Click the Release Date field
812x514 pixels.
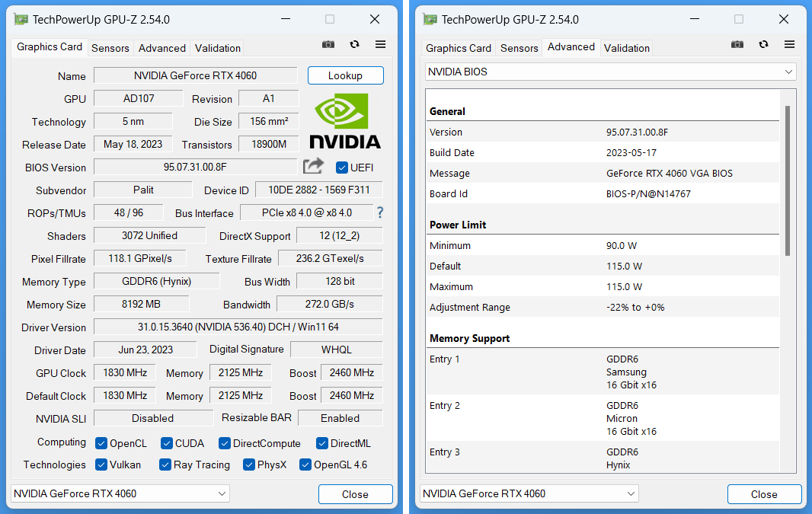tap(133, 145)
